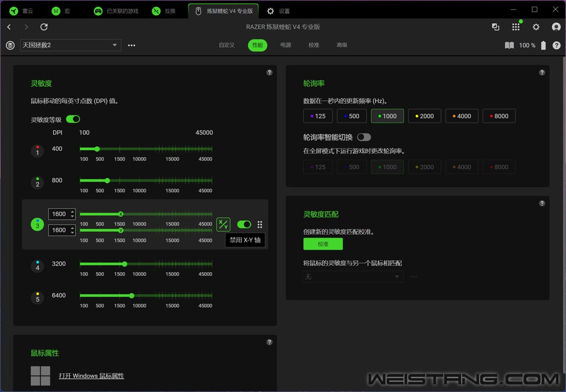Viewport: 566px width, 392px height.
Task: Click the refresh icon in navigation bar
Action: pos(44,27)
